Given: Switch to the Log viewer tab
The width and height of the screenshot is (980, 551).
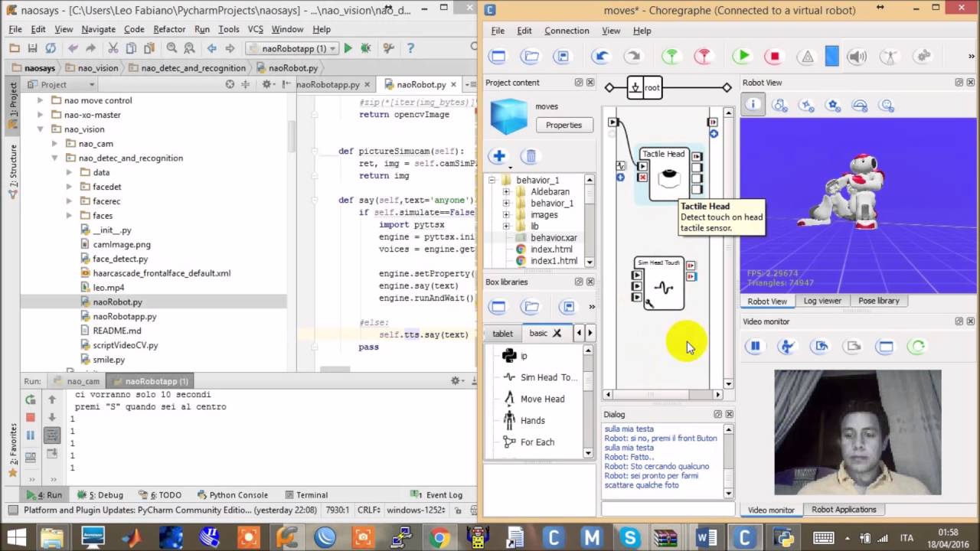Looking at the screenshot, I should click(822, 301).
